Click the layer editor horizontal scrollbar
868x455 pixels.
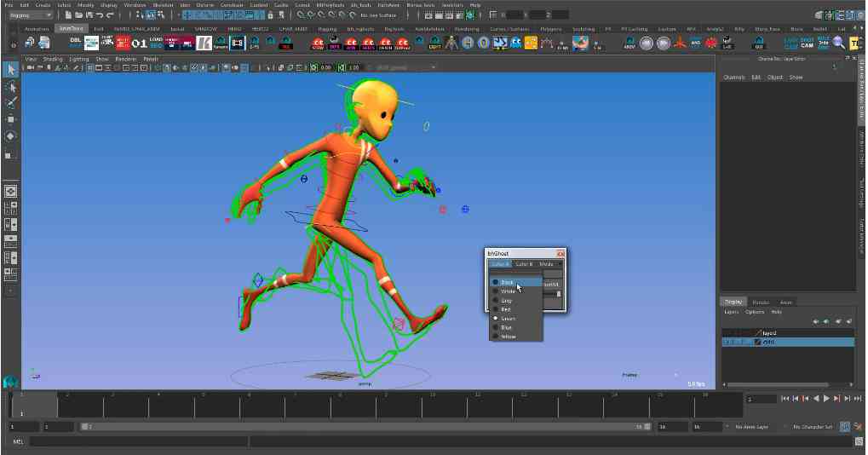point(778,384)
